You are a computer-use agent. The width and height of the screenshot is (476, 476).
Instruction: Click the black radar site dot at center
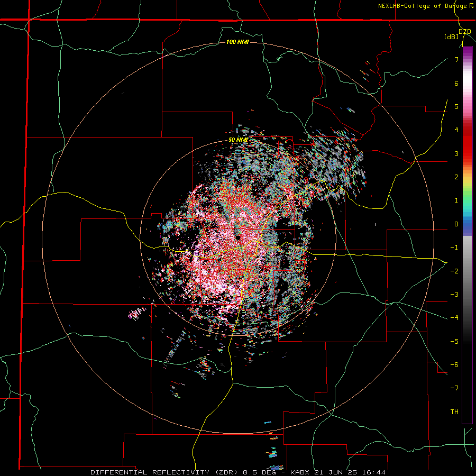pyautogui.click(x=238, y=237)
